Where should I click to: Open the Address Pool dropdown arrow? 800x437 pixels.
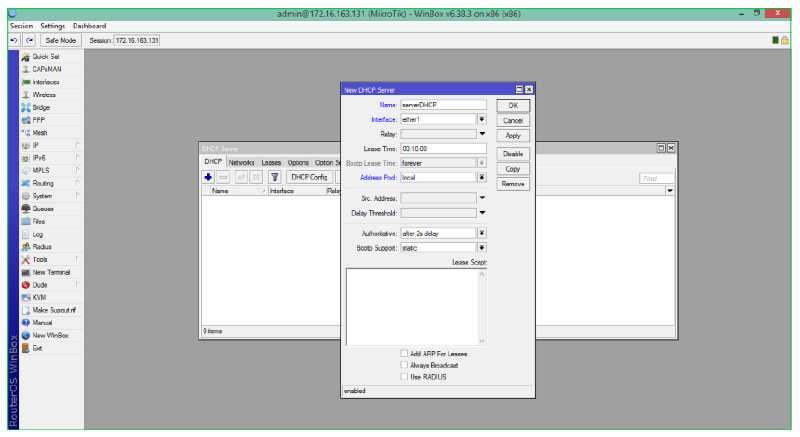click(482, 177)
